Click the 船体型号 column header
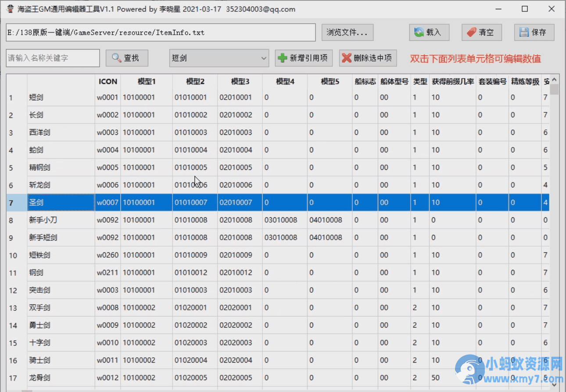 (x=394, y=82)
